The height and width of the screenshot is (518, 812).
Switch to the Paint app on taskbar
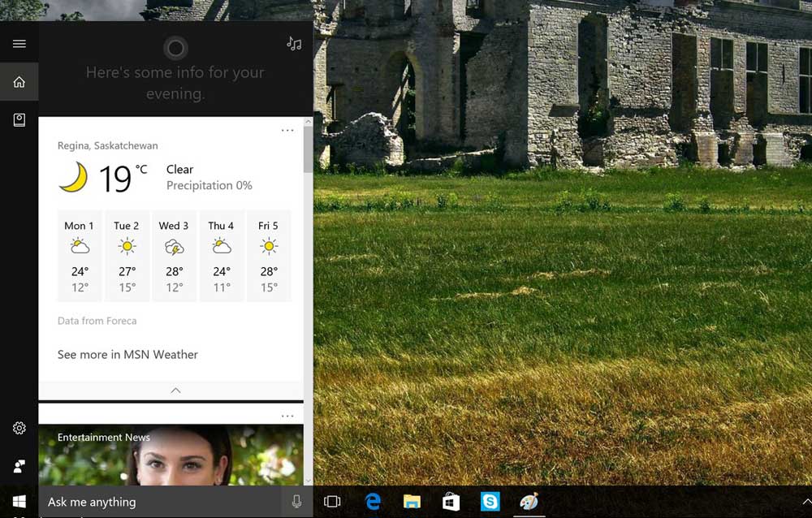point(529,502)
